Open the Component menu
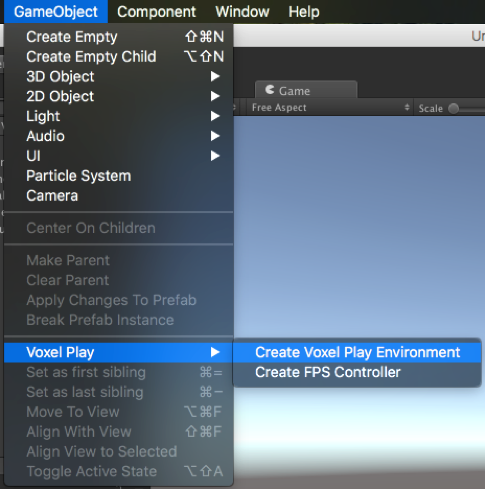 (156, 12)
